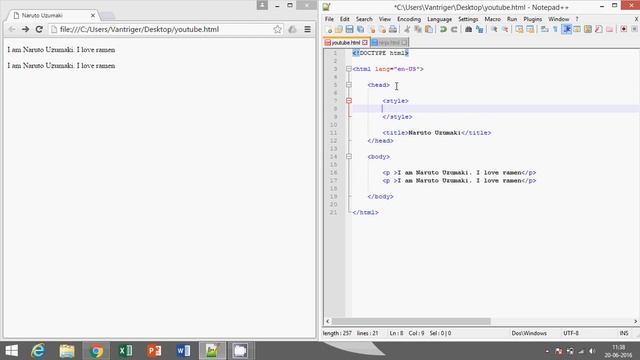Open Find with the binoculars icon
Screen dimensions: 640x360
click(469, 29)
